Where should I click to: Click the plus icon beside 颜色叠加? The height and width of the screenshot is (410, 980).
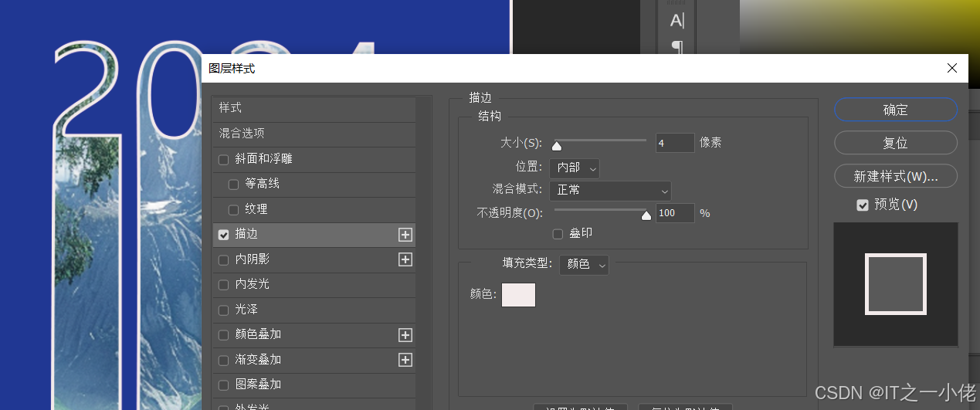pyautogui.click(x=405, y=335)
